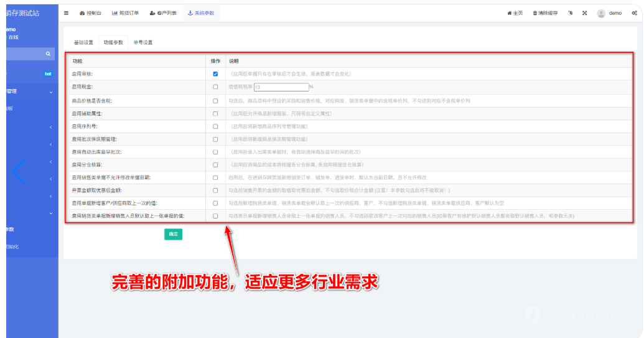Image resolution: width=644 pixels, height=338 pixels.
Task: Enable the 启用税金 checkbox
Action: [x=215, y=87]
